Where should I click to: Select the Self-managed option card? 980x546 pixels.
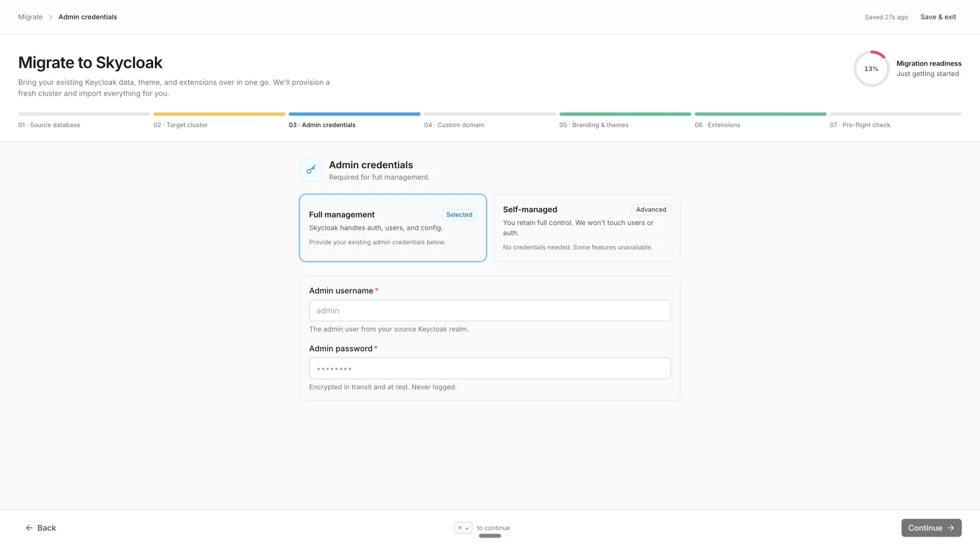point(587,228)
